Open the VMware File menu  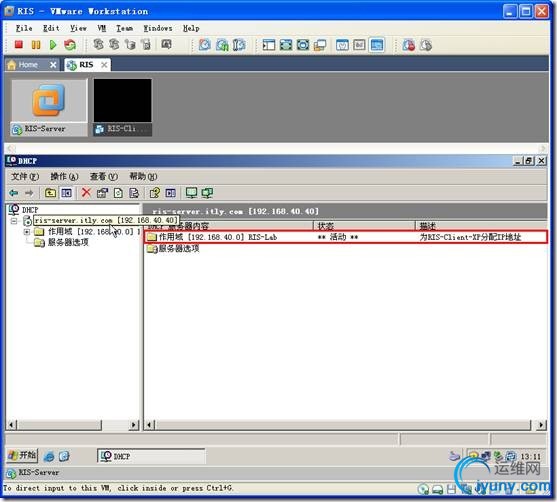24,28
